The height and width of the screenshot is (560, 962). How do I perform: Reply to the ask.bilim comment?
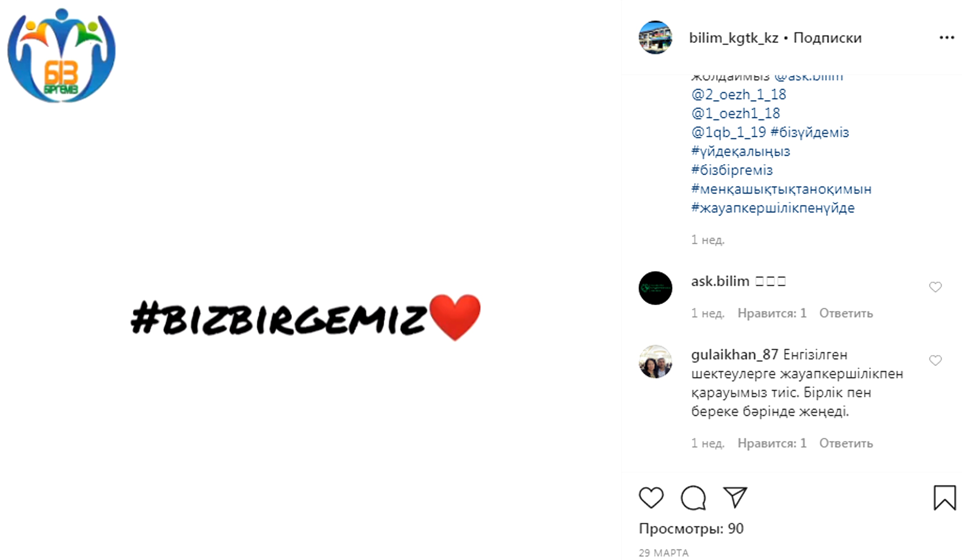tap(846, 313)
